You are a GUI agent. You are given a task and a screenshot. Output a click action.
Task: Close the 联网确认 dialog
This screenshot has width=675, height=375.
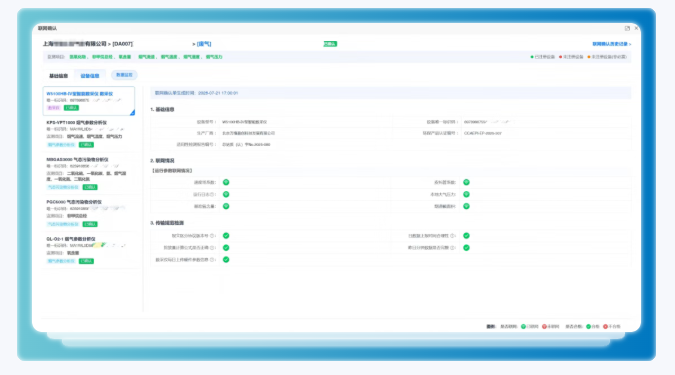636,28
